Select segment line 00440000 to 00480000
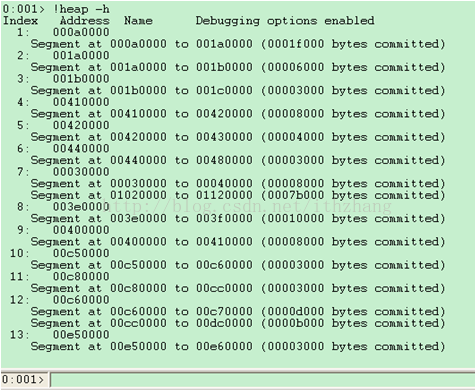This screenshot has width=475, height=390. tap(238, 161)
